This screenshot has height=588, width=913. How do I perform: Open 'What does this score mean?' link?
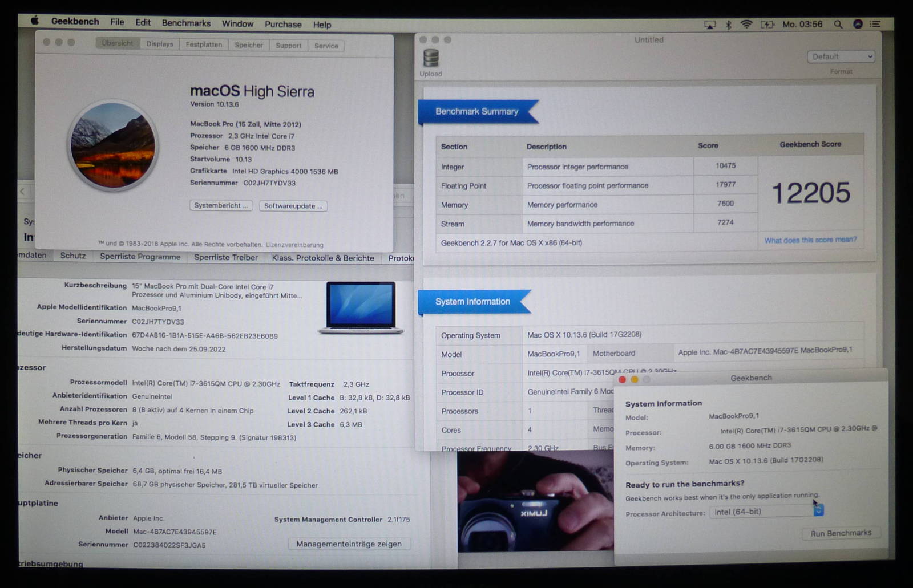[810, 240]
